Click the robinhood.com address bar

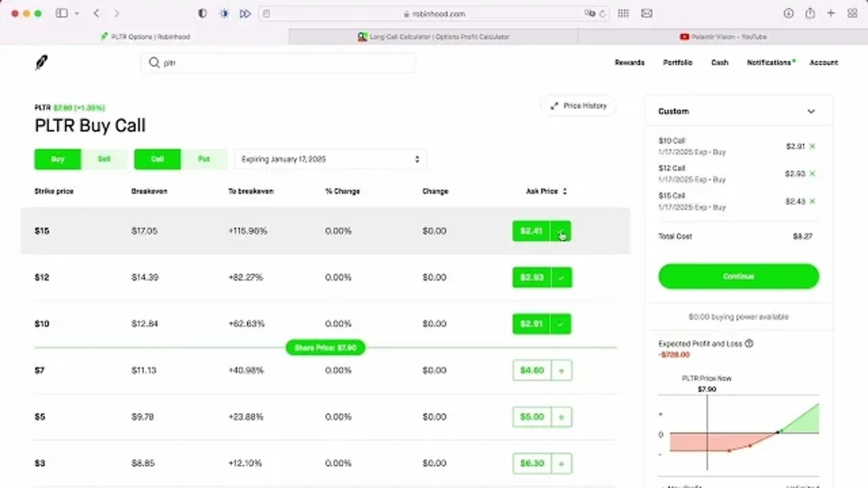pos(434,14)
